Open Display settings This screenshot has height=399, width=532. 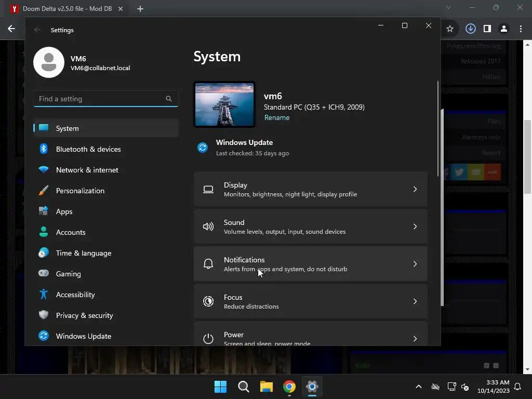coord(311,189)
